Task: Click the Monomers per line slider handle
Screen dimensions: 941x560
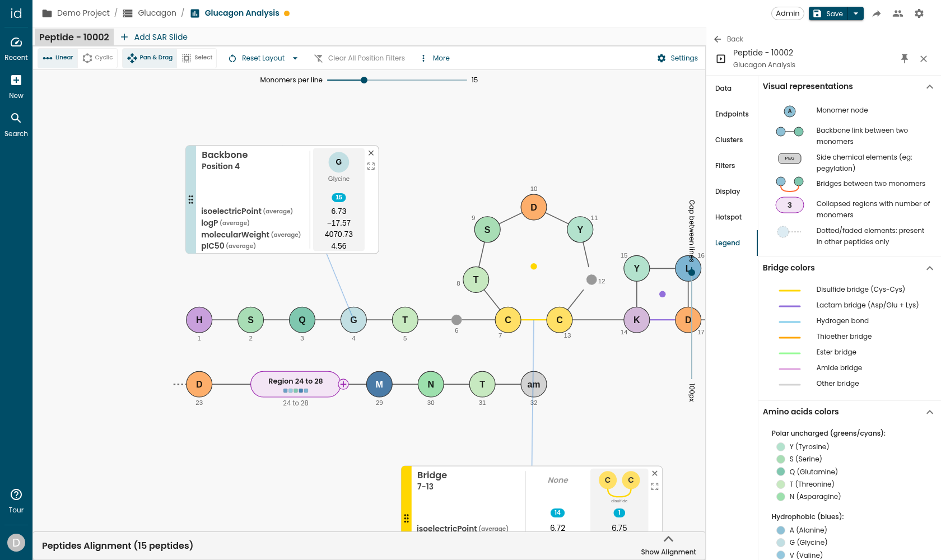Action: (364, 80)
